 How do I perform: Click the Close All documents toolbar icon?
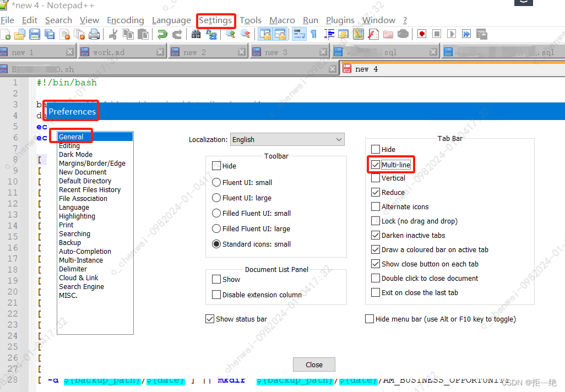click(x=79, y=35)
